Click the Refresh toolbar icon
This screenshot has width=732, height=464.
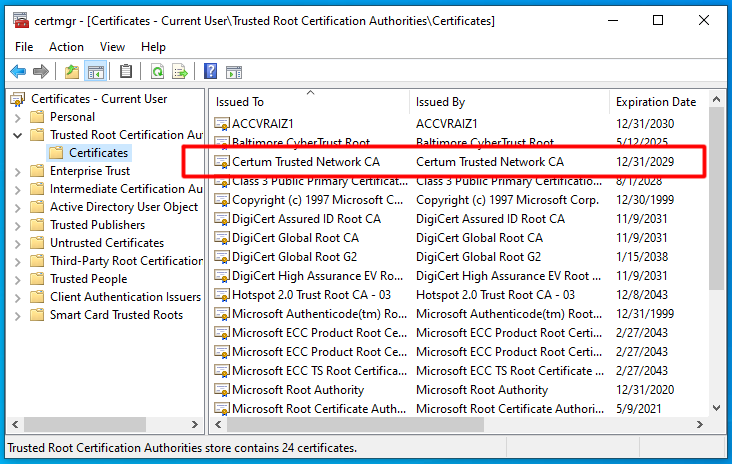pyautogui.click(x=157, y=71)
